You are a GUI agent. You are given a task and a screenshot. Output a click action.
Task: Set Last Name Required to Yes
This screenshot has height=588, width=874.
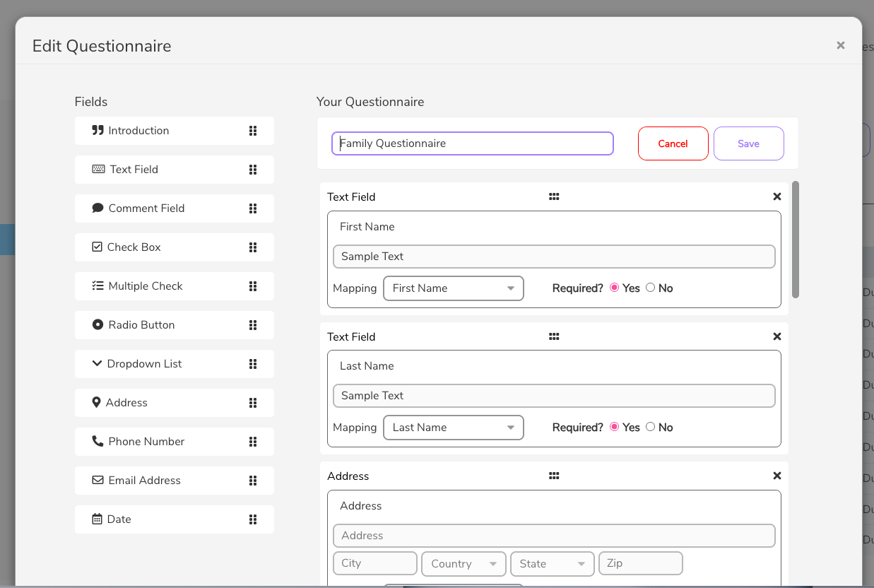tap(614, 427)
